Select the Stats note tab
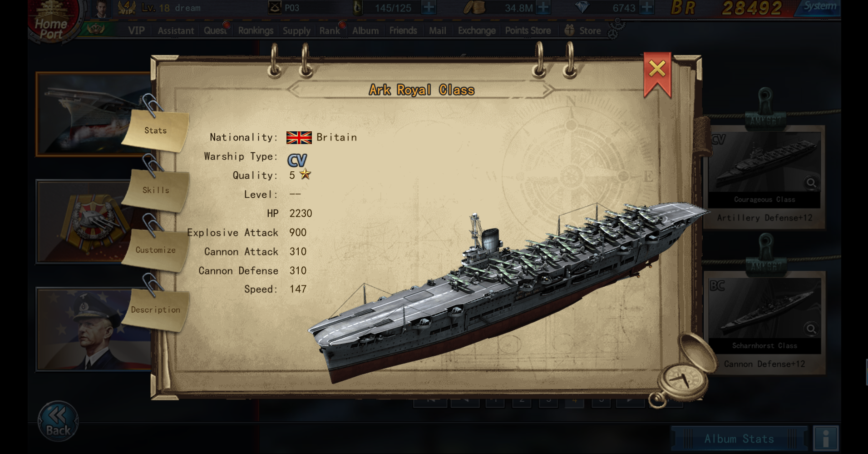The height and width of the screenshot is (454, 868). pyautogui.click(x=156, y=130)
